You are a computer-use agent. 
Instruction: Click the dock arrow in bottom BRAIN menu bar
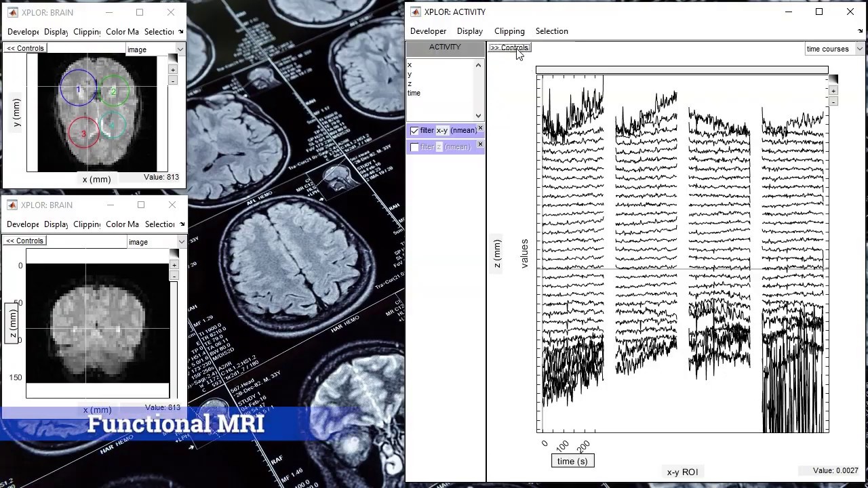(x=181, y=224)
